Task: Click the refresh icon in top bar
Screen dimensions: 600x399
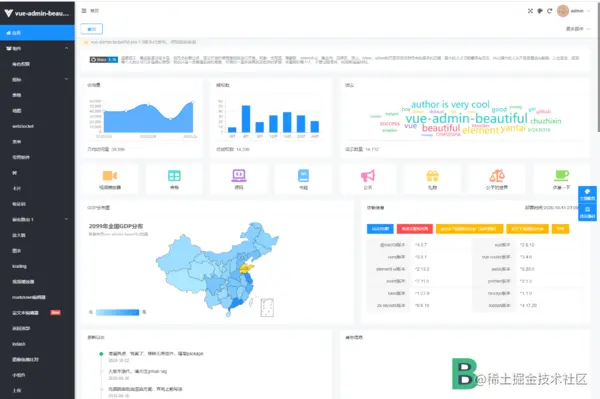Action: tap(549, 11)
